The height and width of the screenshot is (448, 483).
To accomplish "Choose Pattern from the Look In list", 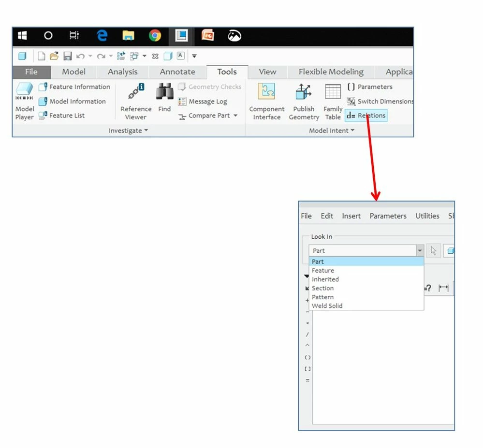I will [x=366, y=297].
